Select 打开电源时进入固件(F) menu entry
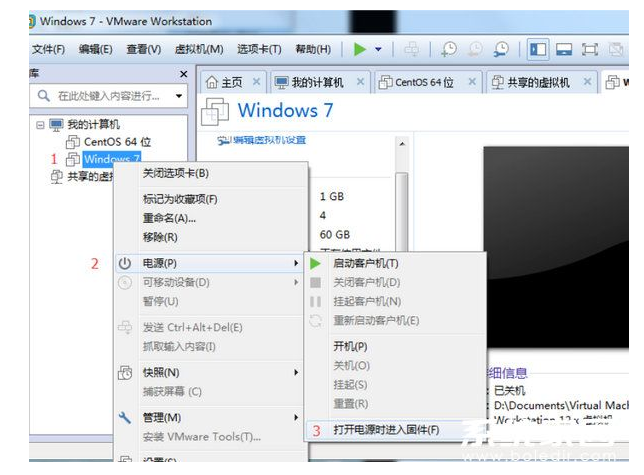Screen dimensions: 644x475 tap(385, 430)
